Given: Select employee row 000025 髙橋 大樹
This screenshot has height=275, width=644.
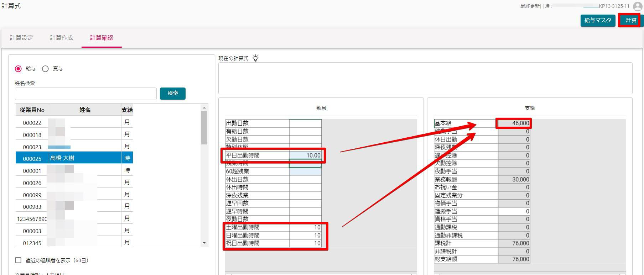Looking at the screenshot, I should pyautogui.click(x=74, y=158).
